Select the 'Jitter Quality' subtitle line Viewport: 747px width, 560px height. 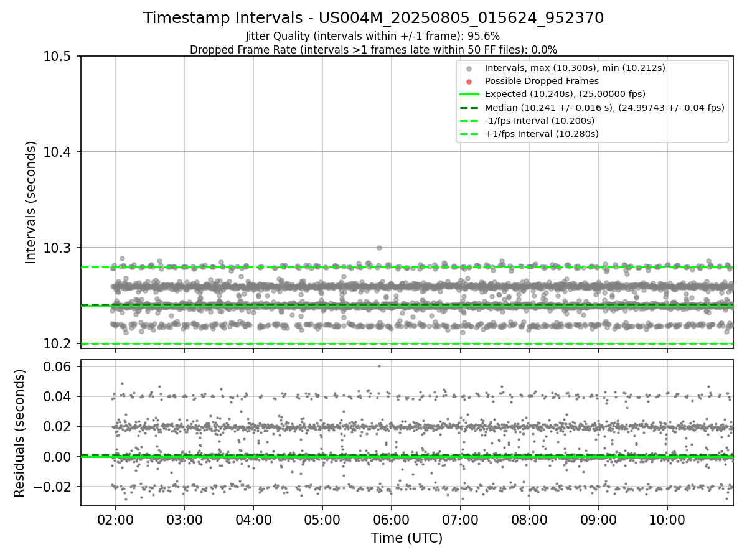[373, 36]
